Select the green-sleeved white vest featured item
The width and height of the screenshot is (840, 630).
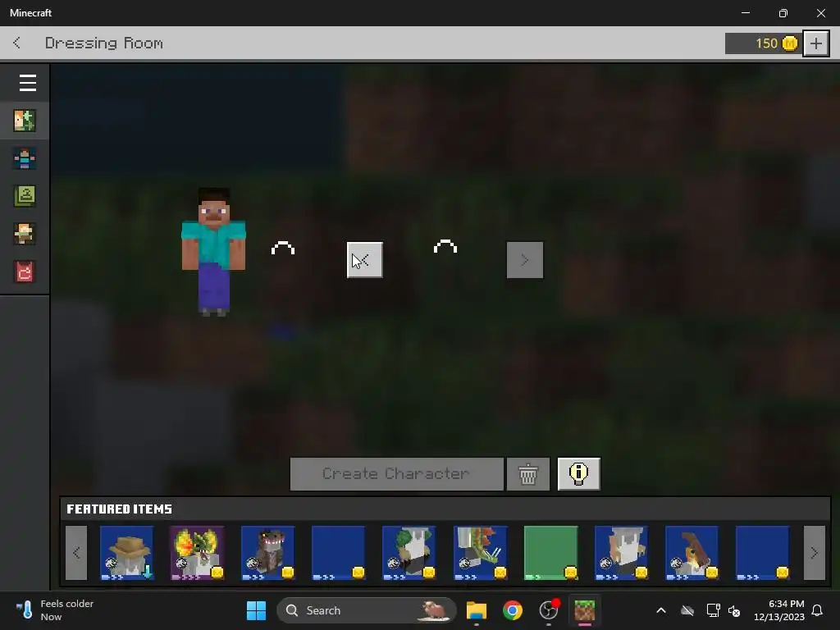tap(409, 553)
